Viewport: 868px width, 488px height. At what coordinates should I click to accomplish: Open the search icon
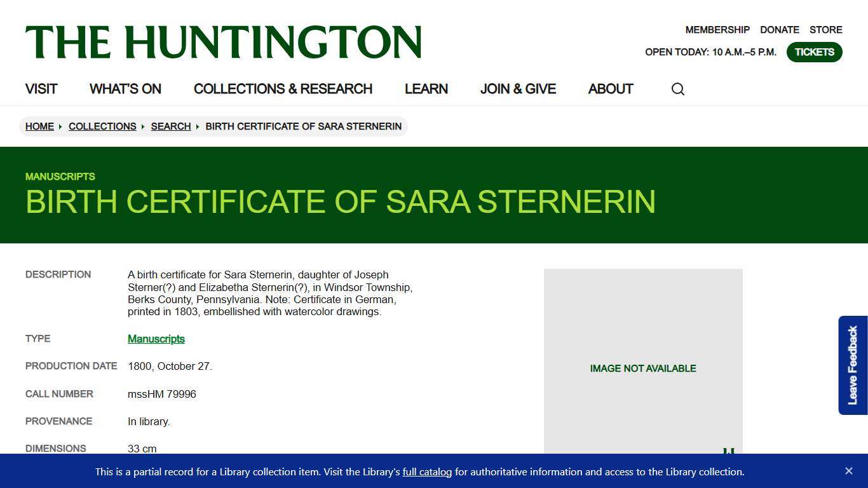tap(677, 89)
